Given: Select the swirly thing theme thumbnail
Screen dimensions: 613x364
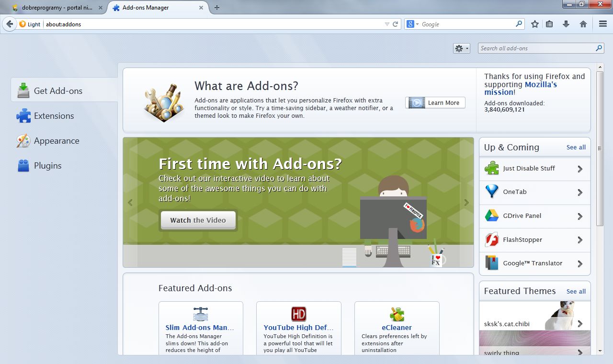Looking at the screenshot, I should pos(535,343).
